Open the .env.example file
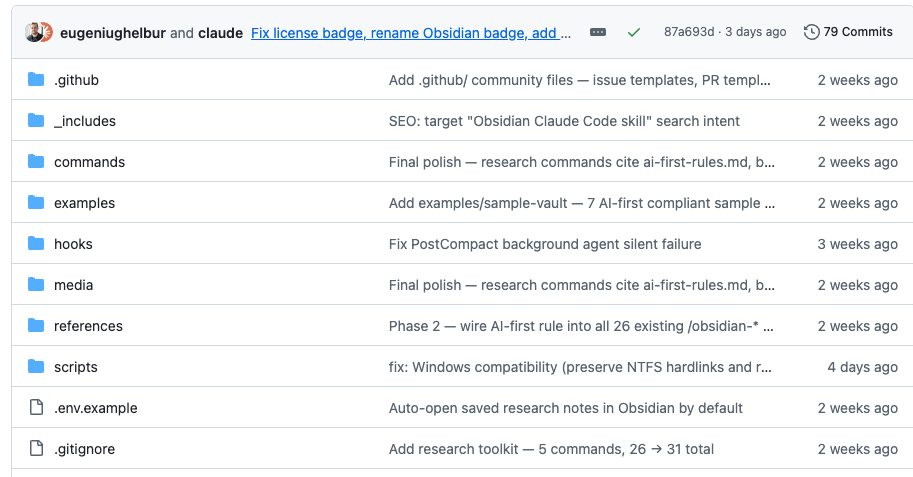Image resolution: width=913 pixels, height=477 pixels. [x=95, y=408]
